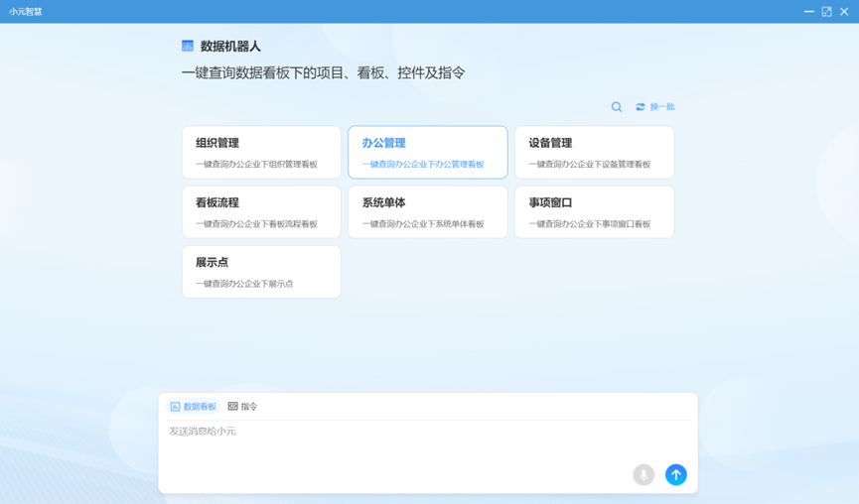Maximize the 小元智慧 window
The height and width of the screenshot is (504, 859).
(826, 12)
